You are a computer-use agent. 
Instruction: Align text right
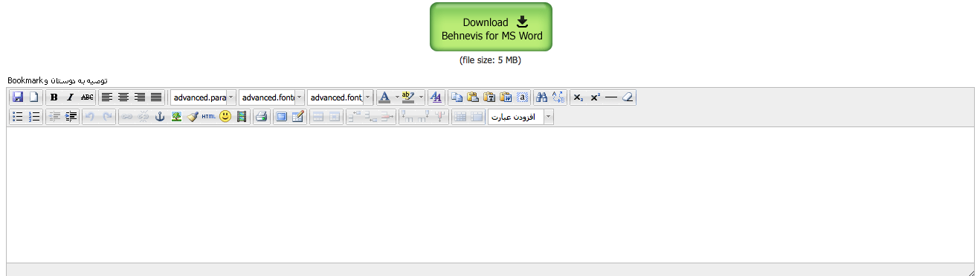pyautogui.click(x=140, y=97)
